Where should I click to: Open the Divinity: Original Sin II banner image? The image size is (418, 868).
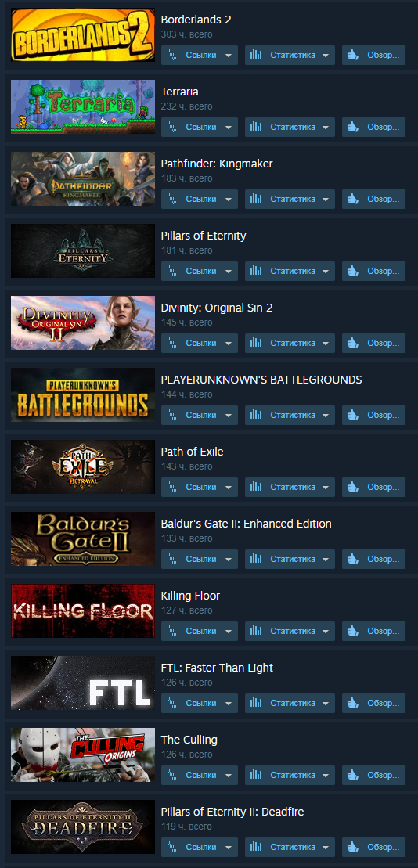coord(83,322)
